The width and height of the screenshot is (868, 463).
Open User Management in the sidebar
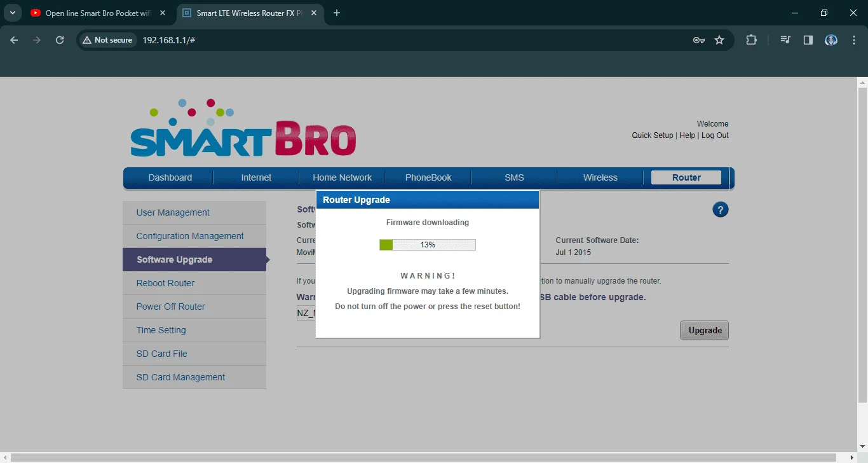(194, 212)
